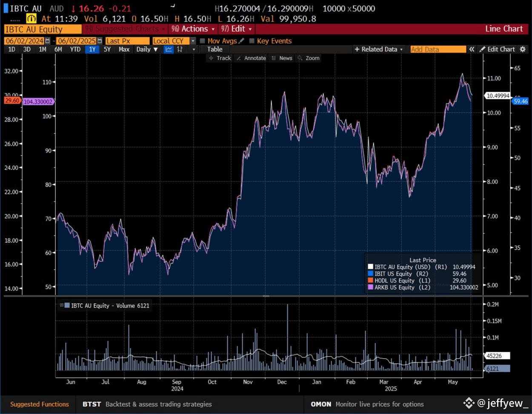Select the 3D range tab
Viewport: 532px width, 414px height.
[x=27, y=49]
